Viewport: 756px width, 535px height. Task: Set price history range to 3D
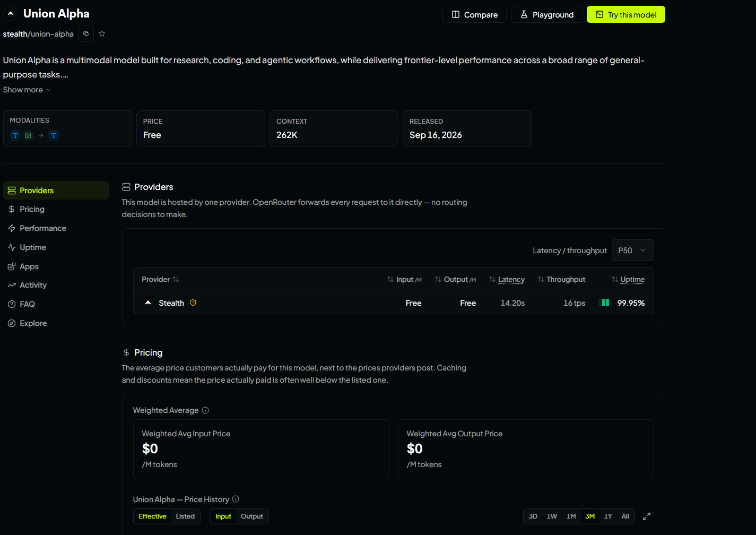click(533, 516)
